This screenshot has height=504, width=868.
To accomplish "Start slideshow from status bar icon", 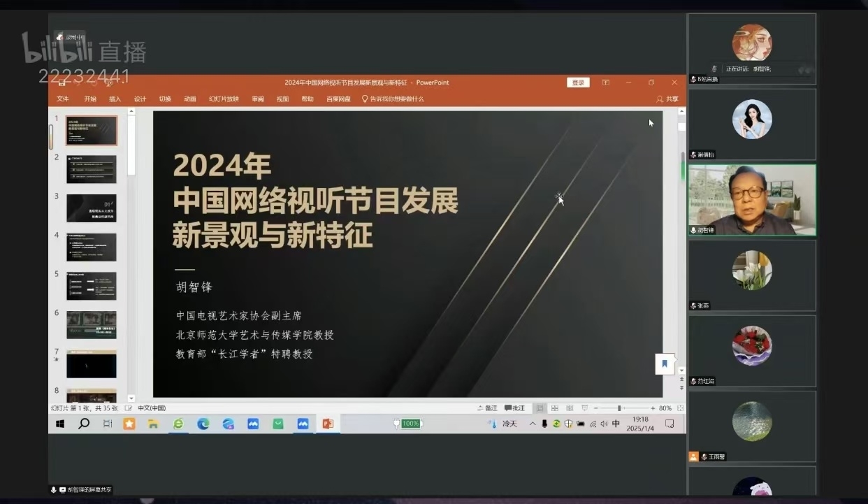I will coord(585,408).
